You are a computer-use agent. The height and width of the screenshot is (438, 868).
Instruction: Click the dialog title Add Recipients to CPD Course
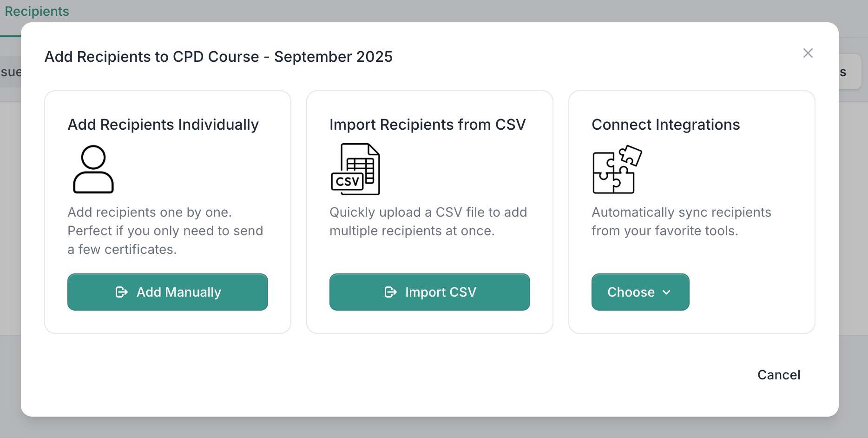[218, 56]
